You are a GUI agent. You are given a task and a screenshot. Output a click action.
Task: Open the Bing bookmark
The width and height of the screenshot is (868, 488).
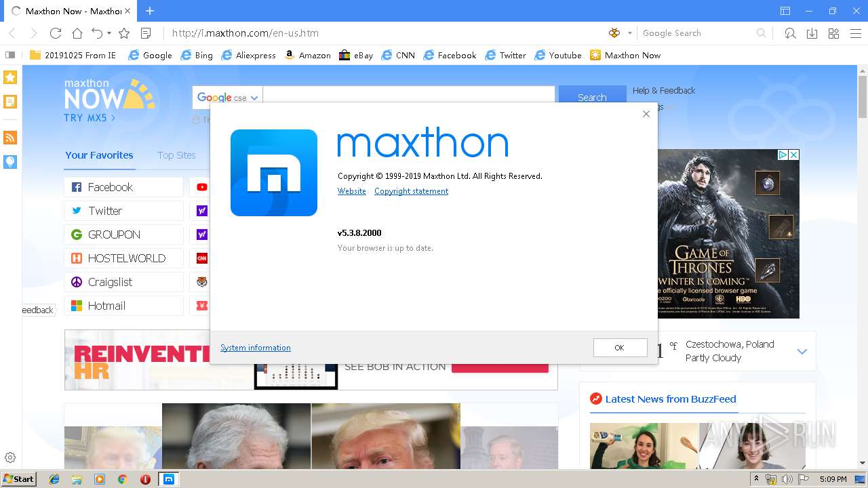click(x=197, y=55)
